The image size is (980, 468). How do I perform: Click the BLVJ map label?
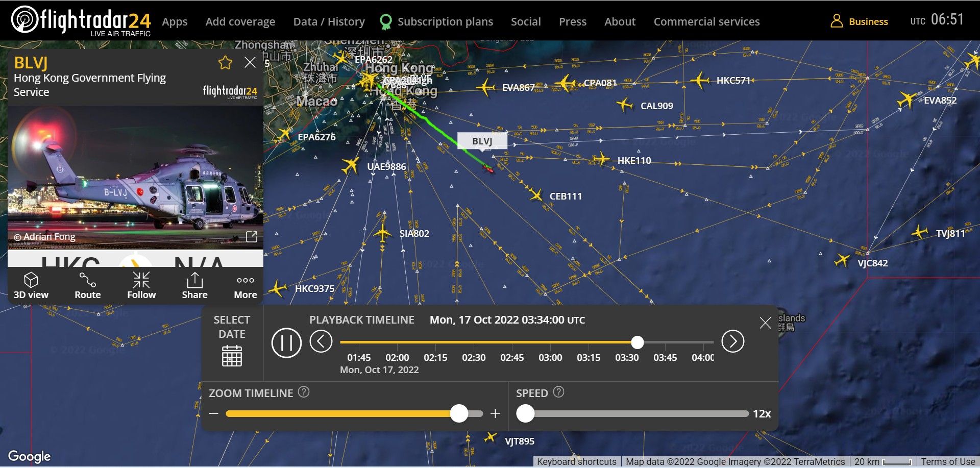point(482,141)
